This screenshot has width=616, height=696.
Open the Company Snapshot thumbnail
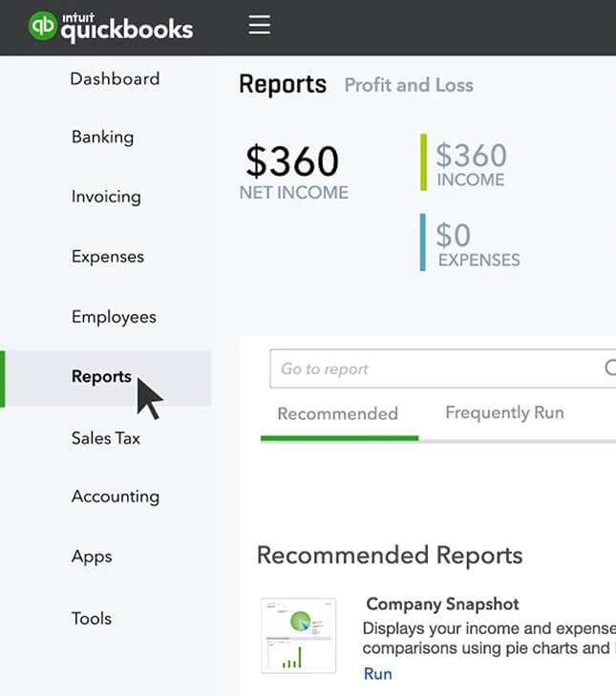299,636
